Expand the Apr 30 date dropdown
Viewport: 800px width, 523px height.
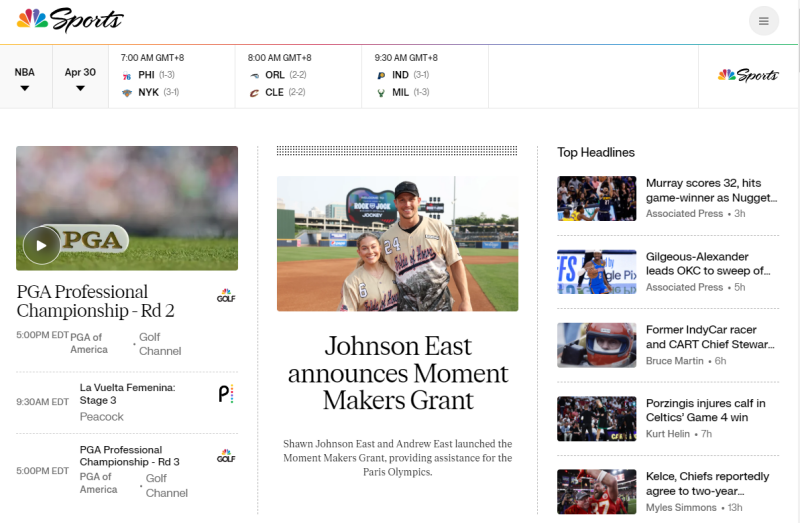80,79
